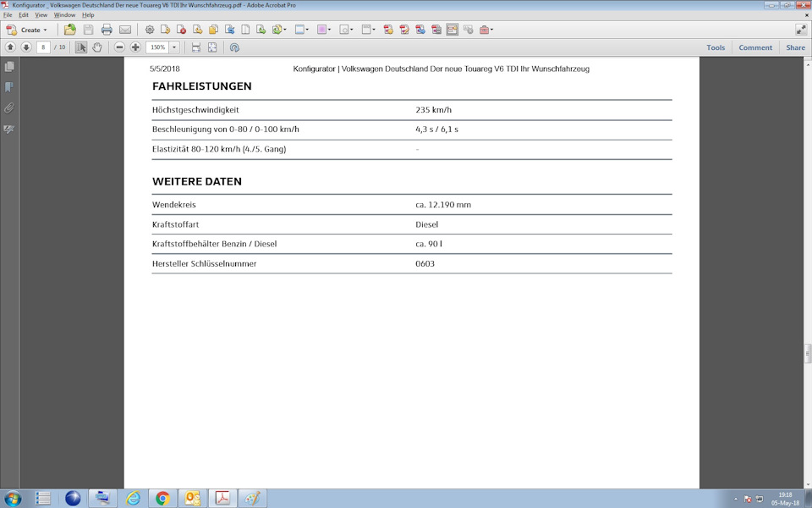
Task: Click the 'Diesel' fuel type value
Action: [426, 224]
